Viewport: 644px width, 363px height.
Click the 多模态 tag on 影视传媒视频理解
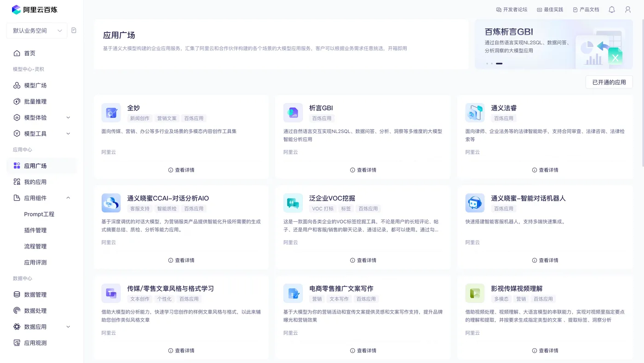tap(501, 299)
